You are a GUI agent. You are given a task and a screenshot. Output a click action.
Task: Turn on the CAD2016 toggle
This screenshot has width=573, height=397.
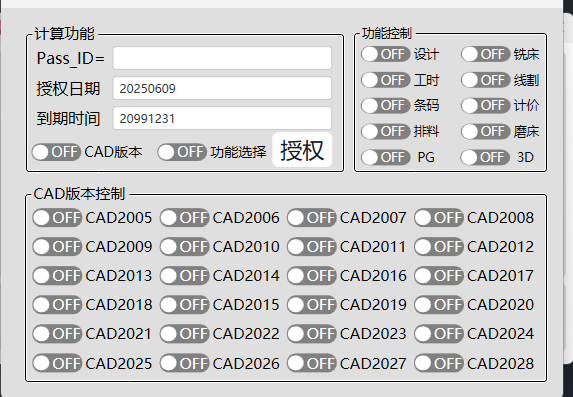(311, 276)
